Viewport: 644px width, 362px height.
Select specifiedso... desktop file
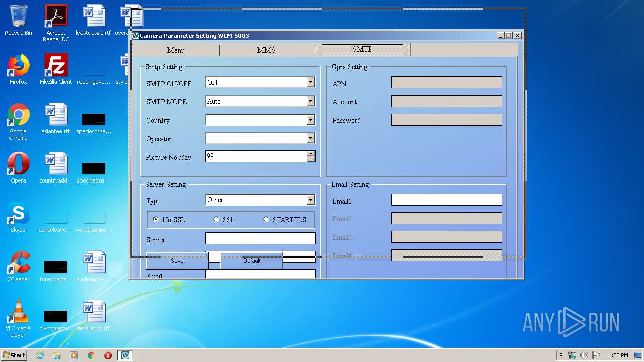[94, 172]
